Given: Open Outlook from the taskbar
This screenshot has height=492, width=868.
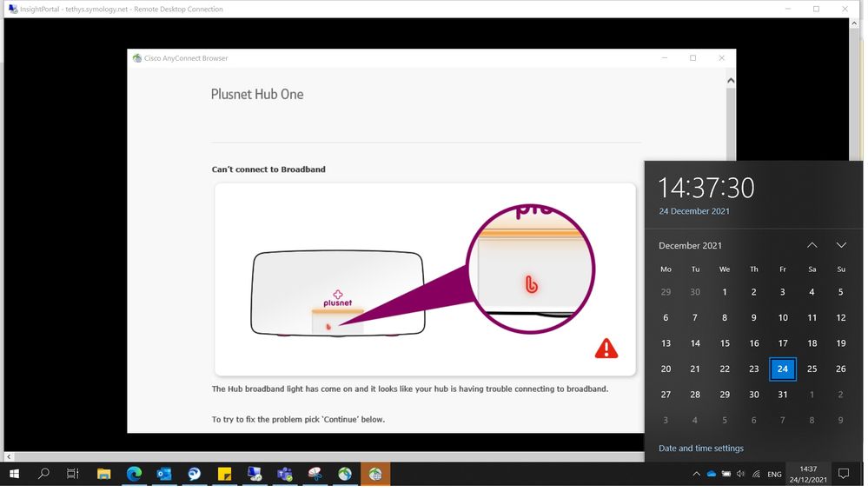Looking at the screenshot, I should [164, 474].
